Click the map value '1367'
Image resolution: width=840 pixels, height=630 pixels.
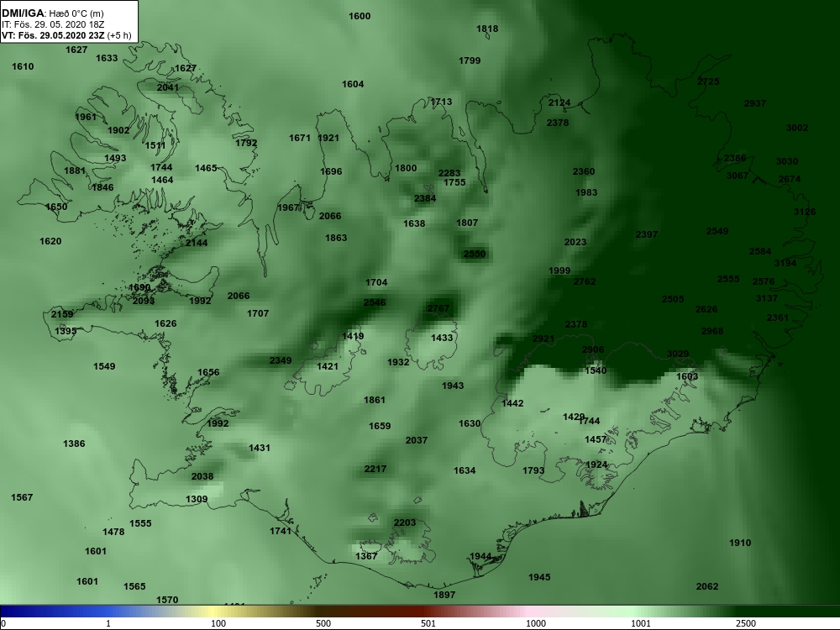pyautogui.click(x=366, y=556)
